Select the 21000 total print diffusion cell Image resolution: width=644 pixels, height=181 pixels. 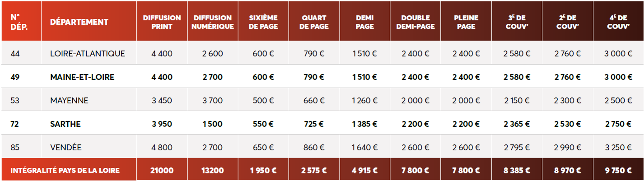pos(162,171)
